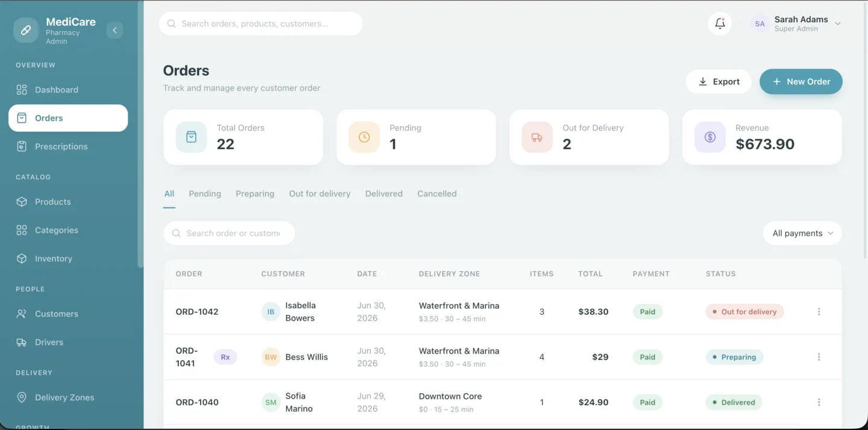Screen dimensions: 868x430
Task: Focus the global search orders, products, customers field
Action: tap(261, 24)
